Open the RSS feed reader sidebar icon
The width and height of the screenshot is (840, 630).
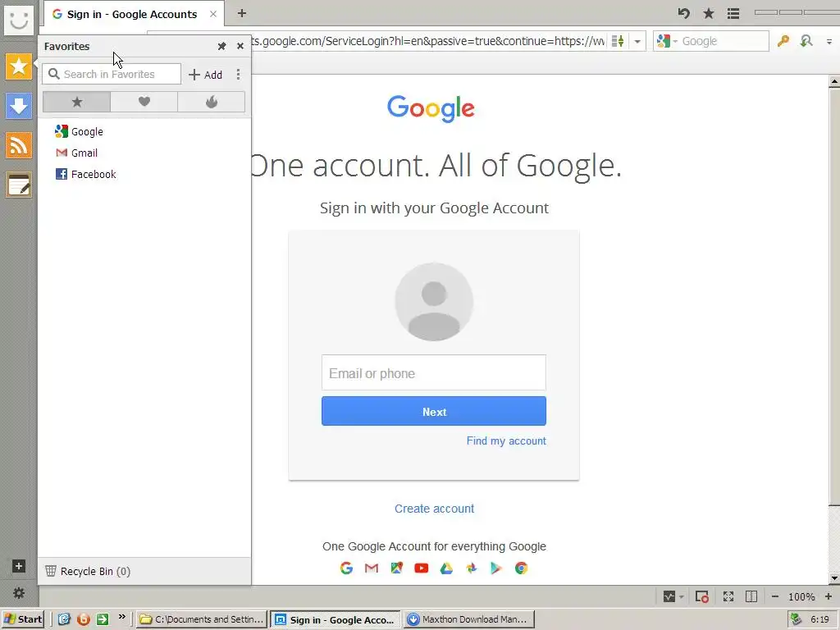tap(19, 145)
